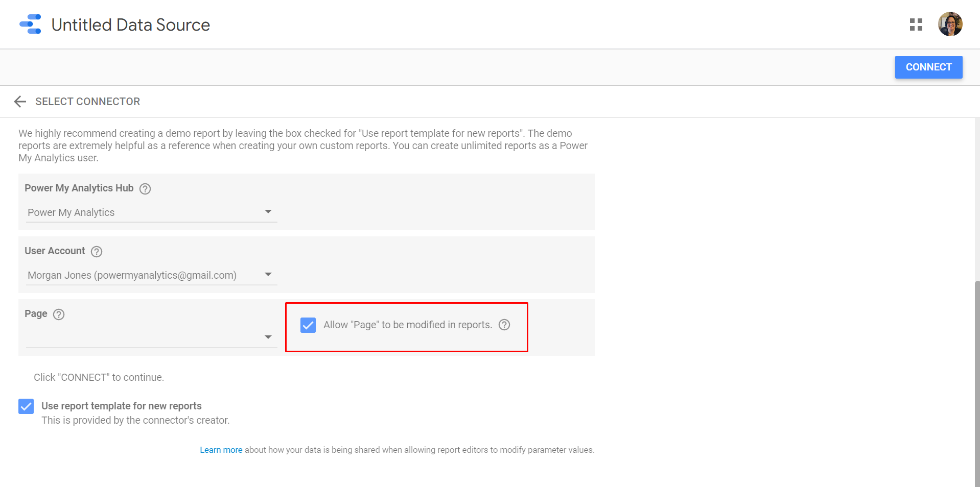Click the back arrow to connectors
This screenshot has width=980, height=487.
tap(20, 102)
